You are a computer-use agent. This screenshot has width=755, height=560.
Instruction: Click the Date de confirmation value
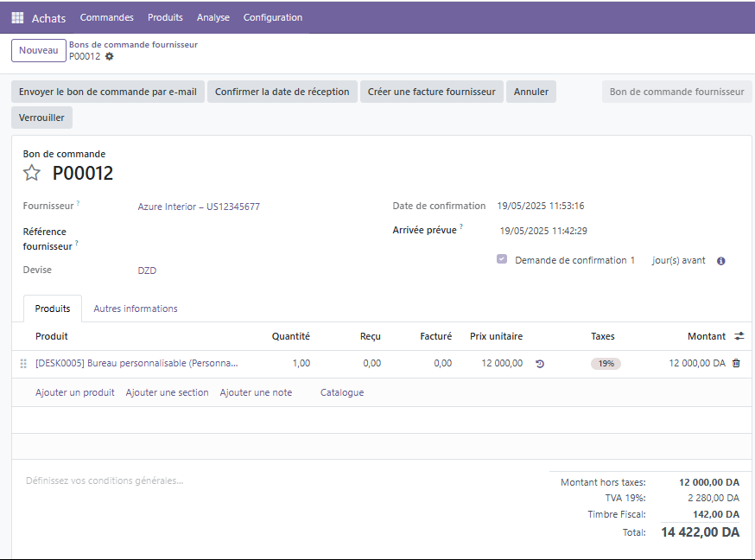pos(540,206)
